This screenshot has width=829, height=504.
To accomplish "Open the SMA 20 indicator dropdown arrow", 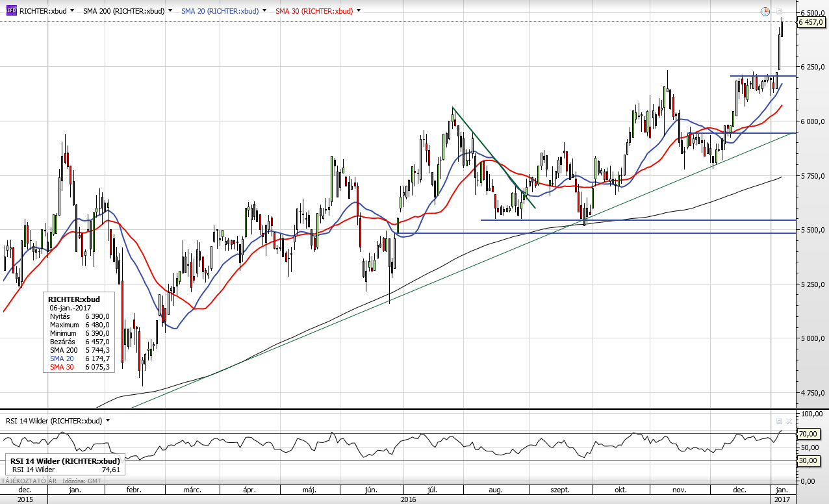I will point(265,11).
